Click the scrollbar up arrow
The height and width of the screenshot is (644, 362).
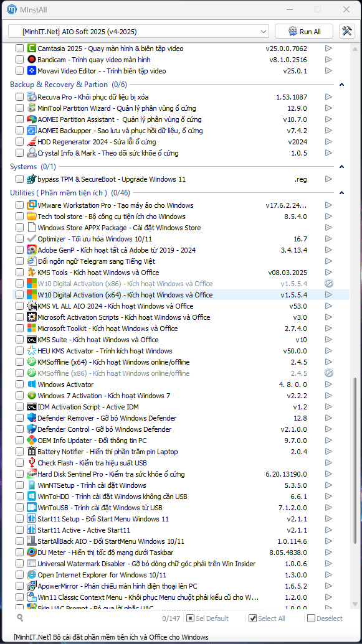click(x=355, y=49)
